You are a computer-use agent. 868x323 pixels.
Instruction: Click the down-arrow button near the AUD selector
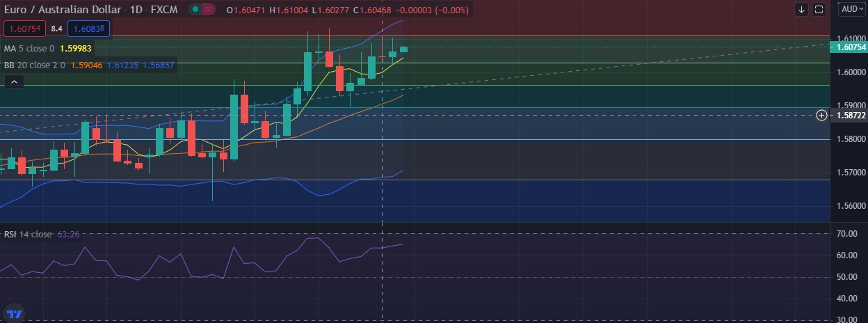click(802, 9)
